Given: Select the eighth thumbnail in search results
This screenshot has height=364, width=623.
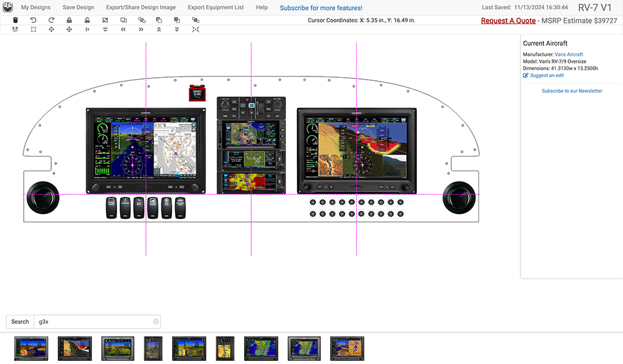Looking at the screenshot, I should (x=304, y=348).
